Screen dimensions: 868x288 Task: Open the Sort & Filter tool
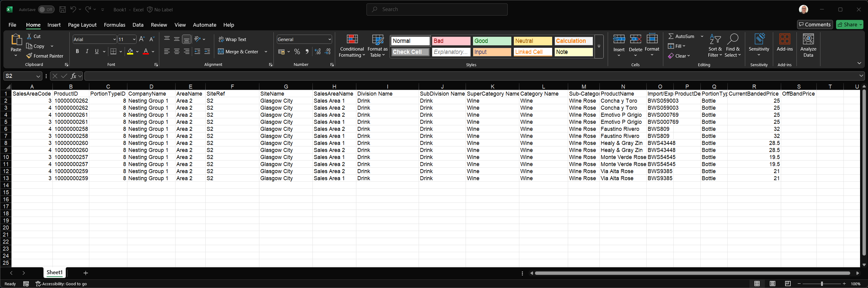[715, 46]
